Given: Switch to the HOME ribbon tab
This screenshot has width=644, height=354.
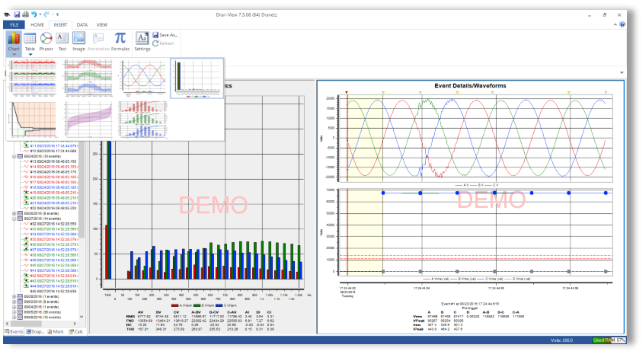Looking at the screenshot, I should [x=37, y=25].
